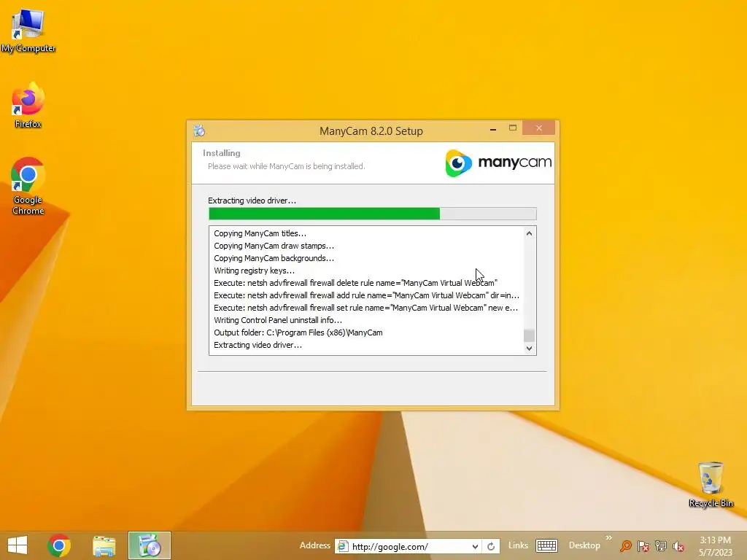Screen dimensions: 747x560
Task: Open Chrome from the taskbar
Action: (59, 545)
